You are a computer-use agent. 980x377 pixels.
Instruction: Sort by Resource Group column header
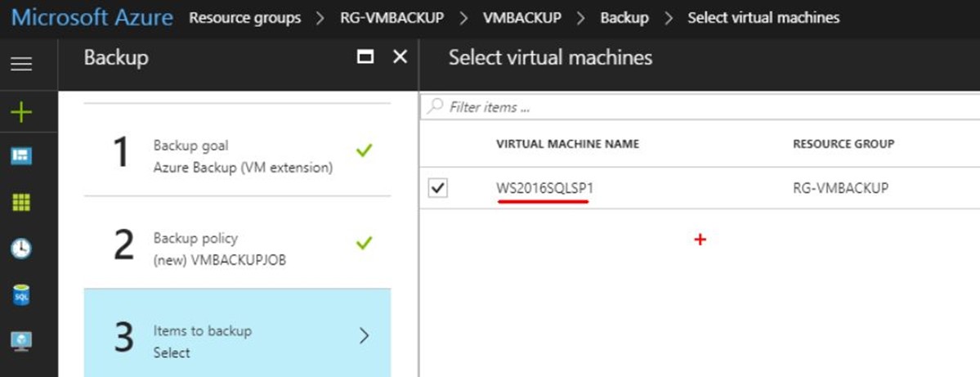[844, 144]
